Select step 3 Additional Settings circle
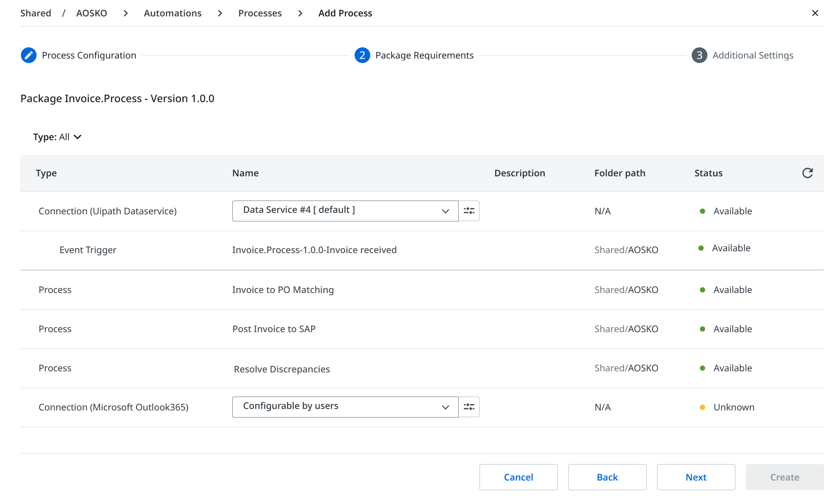 (x=699, y=55)
